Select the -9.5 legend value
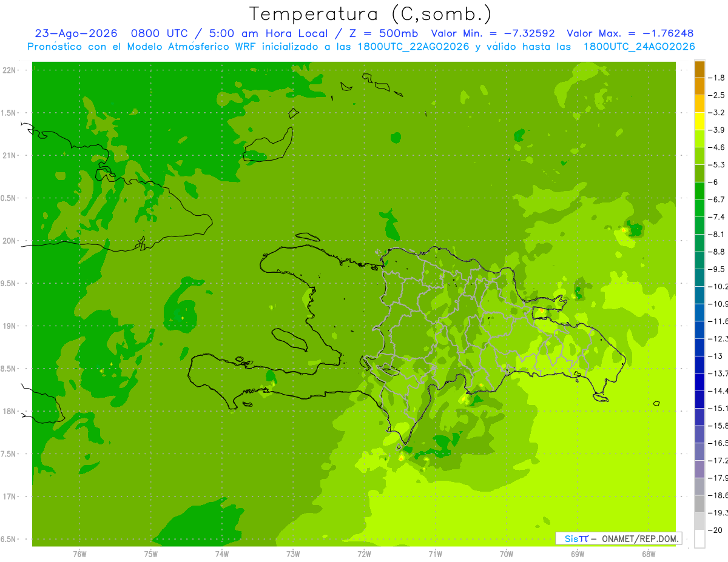This screenshot has width=728, height=562. tap(716, 269)
